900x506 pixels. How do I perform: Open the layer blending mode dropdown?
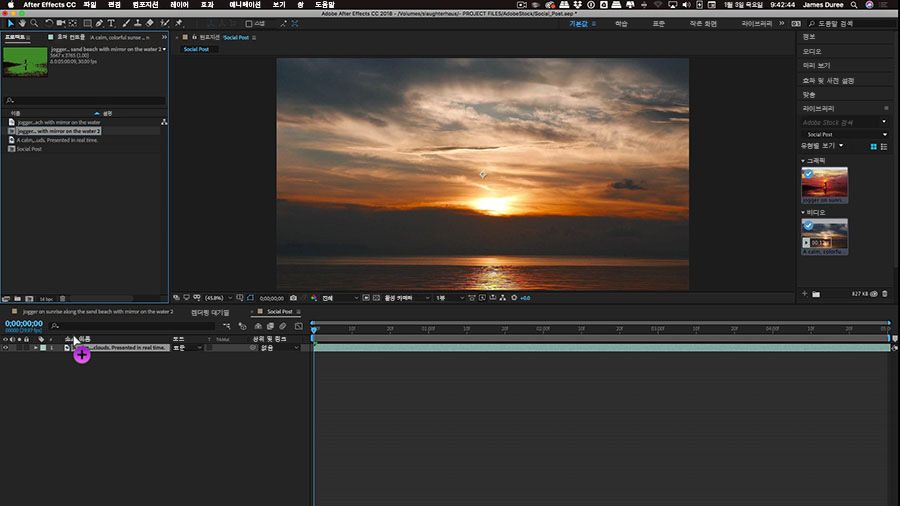[187, 348]
